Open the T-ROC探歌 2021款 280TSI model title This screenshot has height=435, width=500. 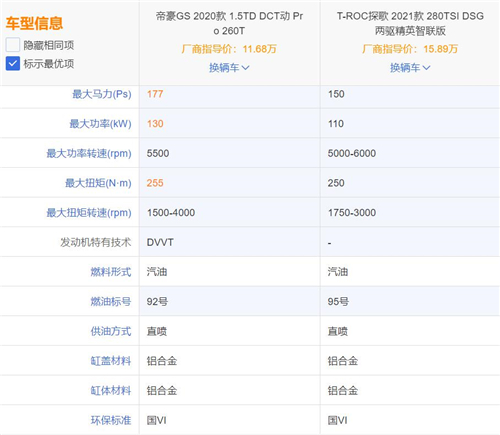pyautogui.click(x=410, y=23)
